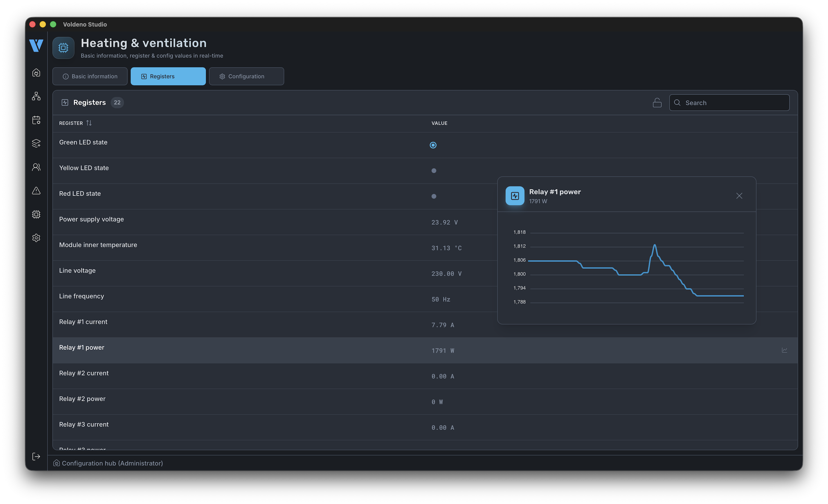
Task: Open application settings via the gear icon
Action: coord(36,238)
